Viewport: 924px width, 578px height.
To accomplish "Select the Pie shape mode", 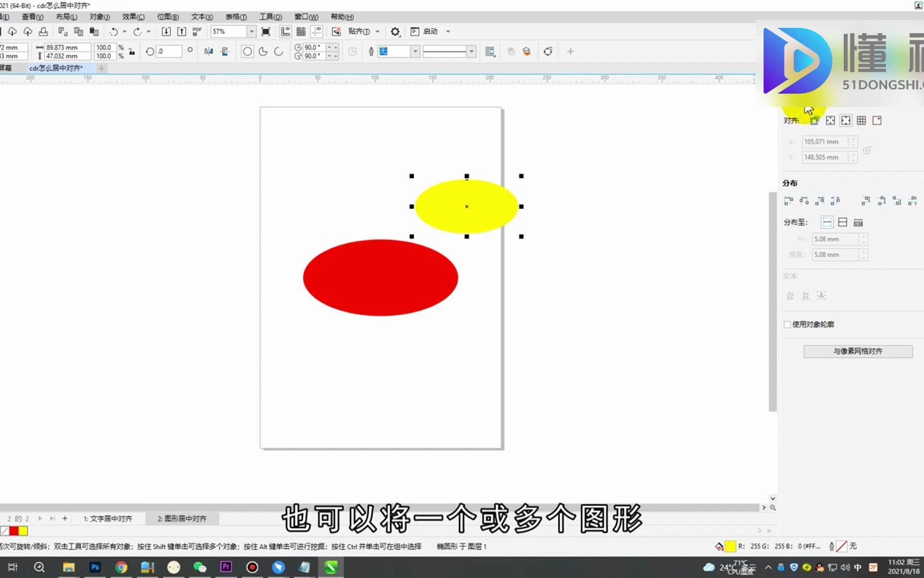I will [x=263, y=51].
